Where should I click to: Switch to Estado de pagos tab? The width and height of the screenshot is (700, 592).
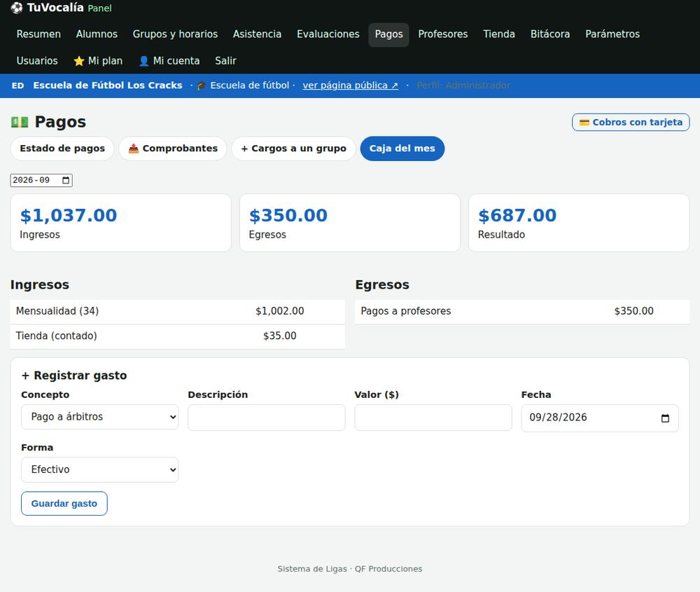[x=62, y=149]
